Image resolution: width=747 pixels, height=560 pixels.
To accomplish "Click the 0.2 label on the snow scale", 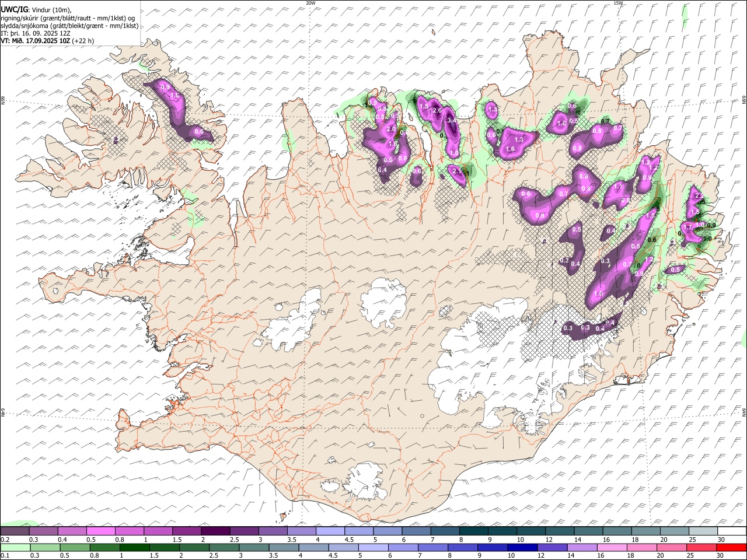I will [x=4, y=540].
